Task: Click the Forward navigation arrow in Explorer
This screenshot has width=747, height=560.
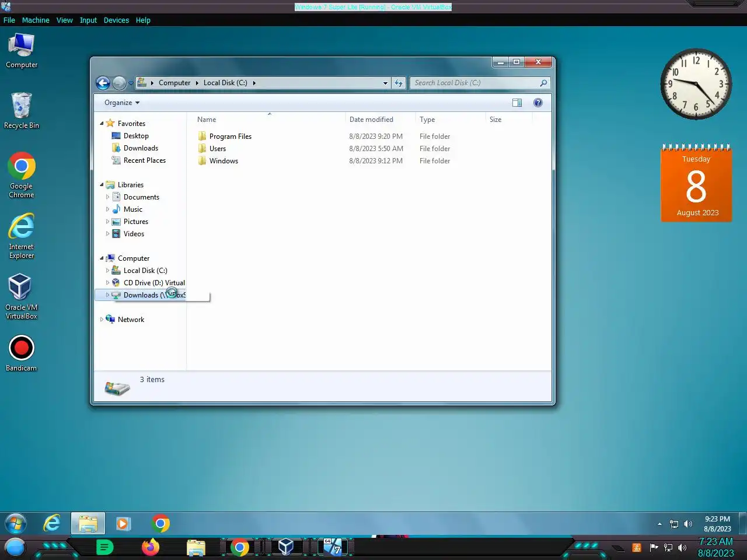Action: click(119, 83)
